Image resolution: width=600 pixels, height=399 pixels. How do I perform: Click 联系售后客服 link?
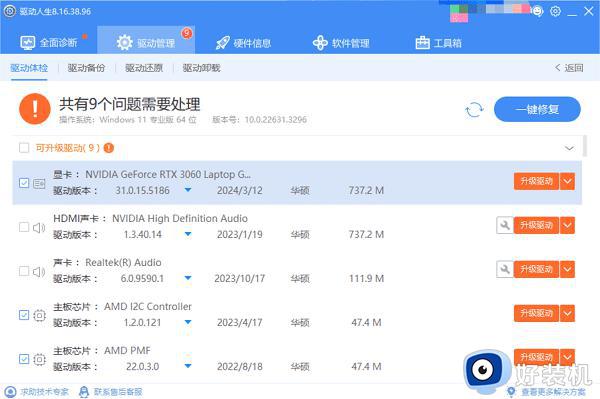pyautogui.click(x=118, y=392)
